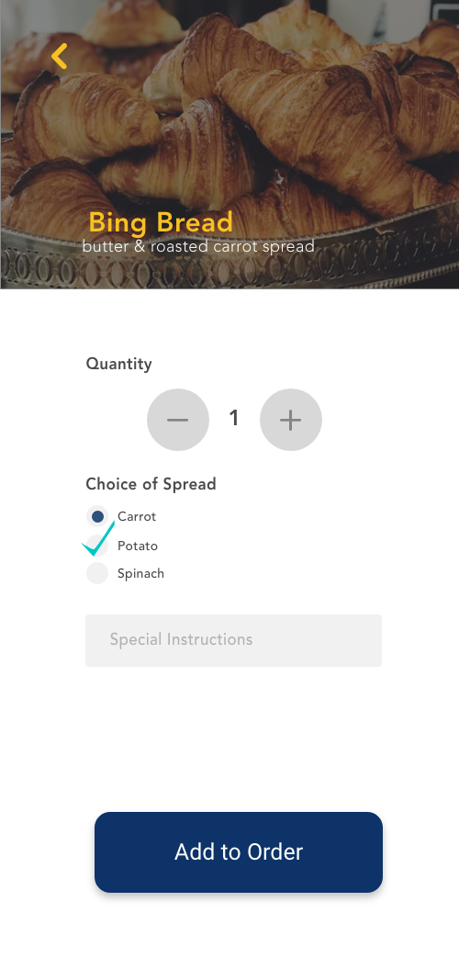Click the butter & roasted carrot spread subtitle

[198, 246]
